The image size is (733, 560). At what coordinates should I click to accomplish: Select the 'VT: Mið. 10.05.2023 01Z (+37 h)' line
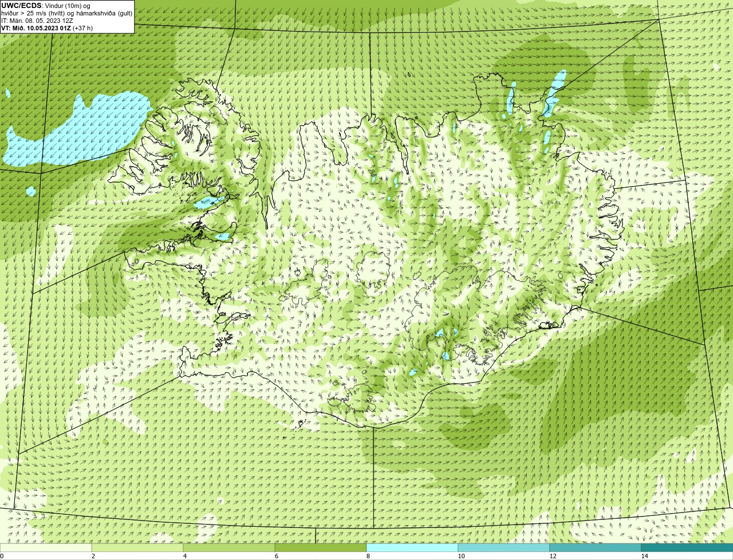pos(47,28)
